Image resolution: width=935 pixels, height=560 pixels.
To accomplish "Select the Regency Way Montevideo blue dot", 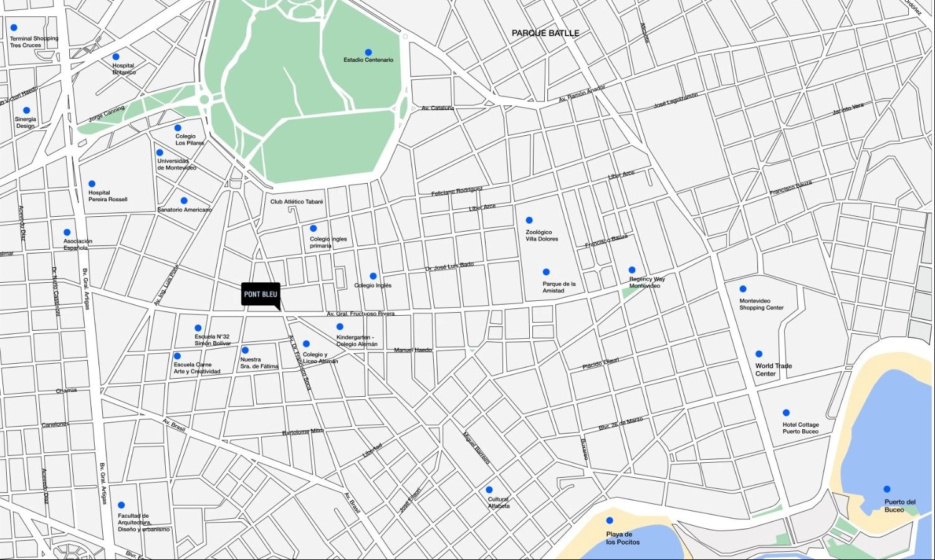I will [x=632, y=270].
